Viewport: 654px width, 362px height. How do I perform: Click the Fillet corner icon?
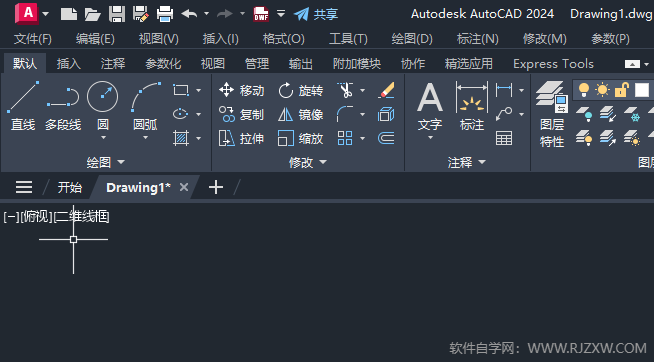tap(345, 114)
